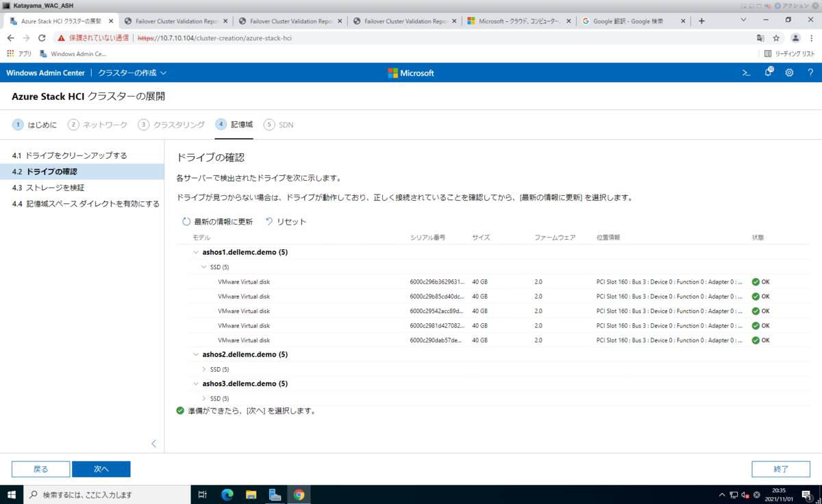Viewport: 822px width, 504px height.
Task: Go to step 2 ネットワーク
Action: pyautogui.click(x=98, y=125)
